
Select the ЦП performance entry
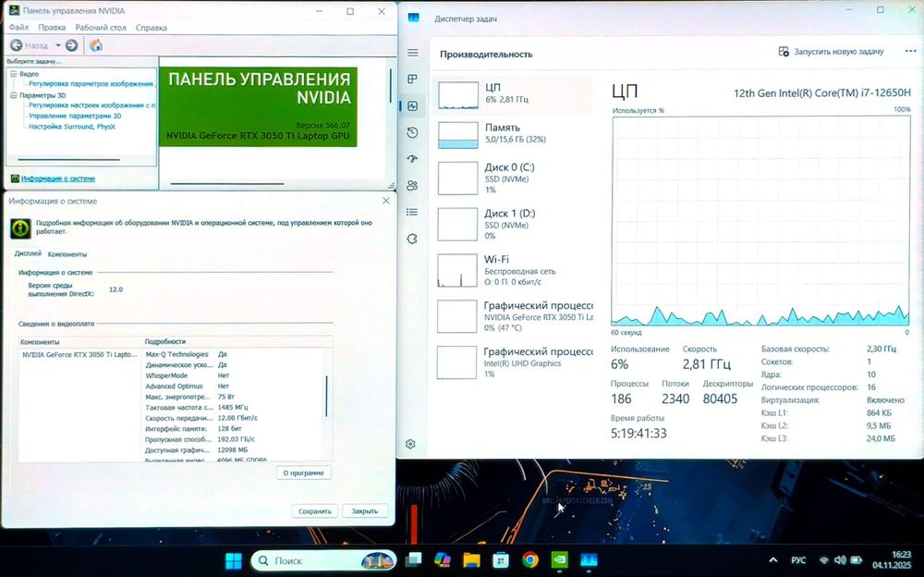click(513, 95)
